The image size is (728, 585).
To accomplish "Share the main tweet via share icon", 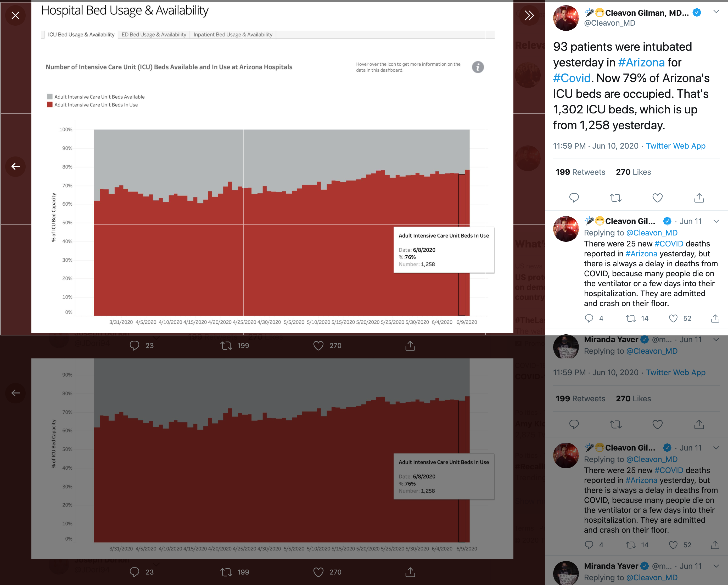I will tap(699, 198).
